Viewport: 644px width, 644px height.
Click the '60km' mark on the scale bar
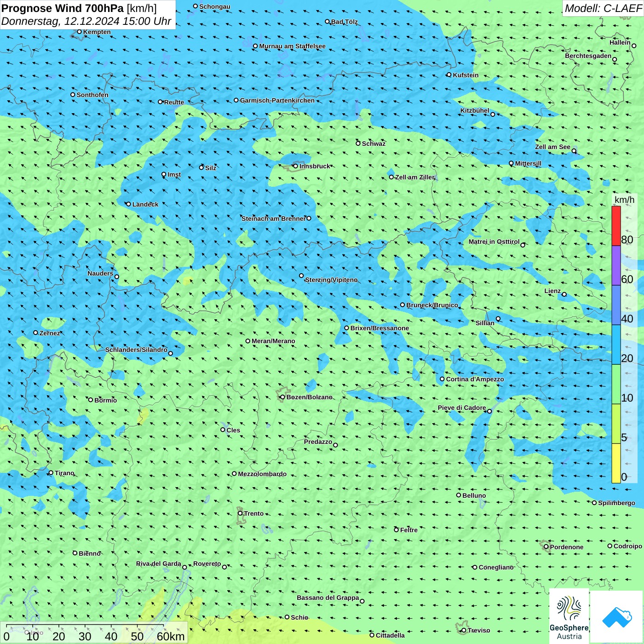coord(171,636)
